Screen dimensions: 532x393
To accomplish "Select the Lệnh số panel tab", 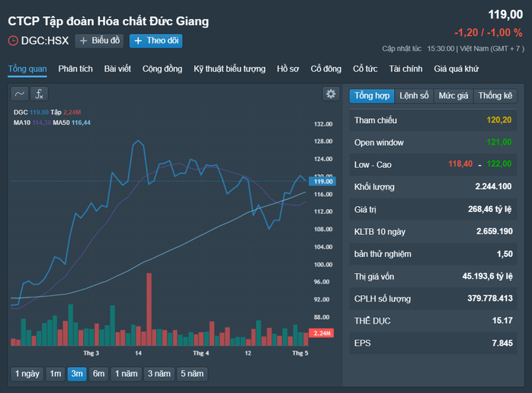I will coord(414,96).
